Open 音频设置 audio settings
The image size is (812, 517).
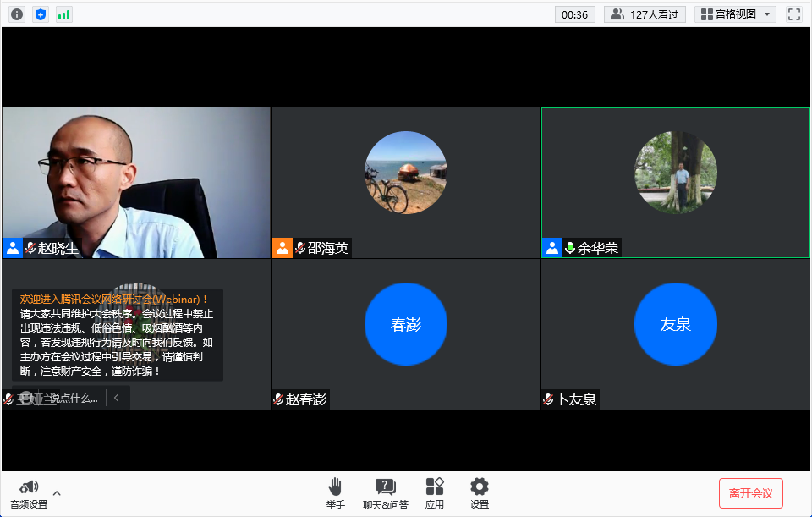29,493
